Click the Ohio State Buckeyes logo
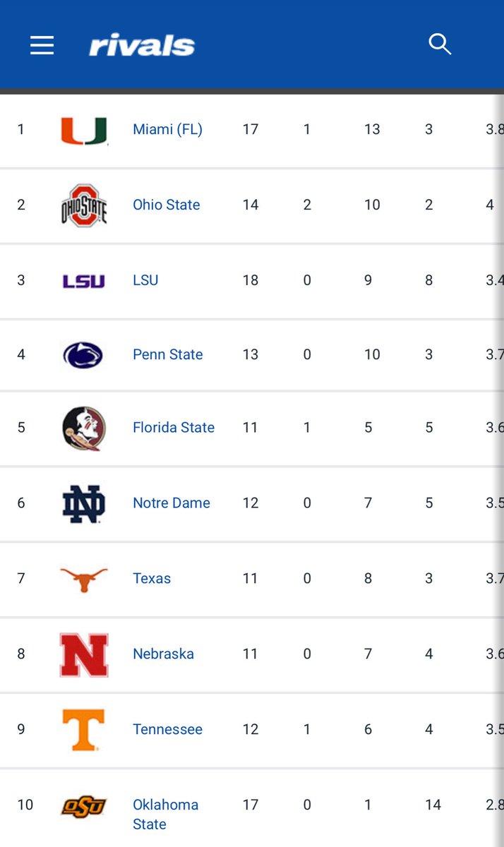The image size is (504, 847). (x=83, y=205)
